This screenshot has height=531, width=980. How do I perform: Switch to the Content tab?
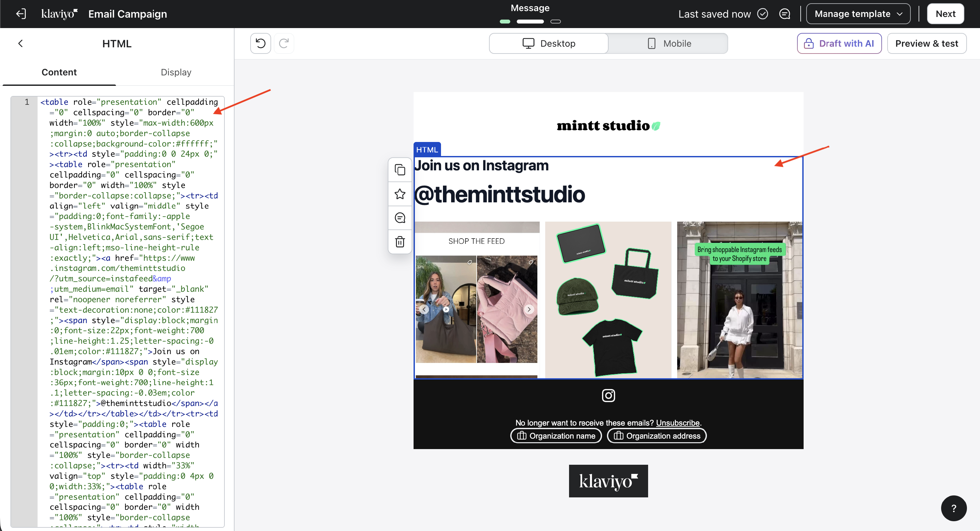[x=59, y=72]
